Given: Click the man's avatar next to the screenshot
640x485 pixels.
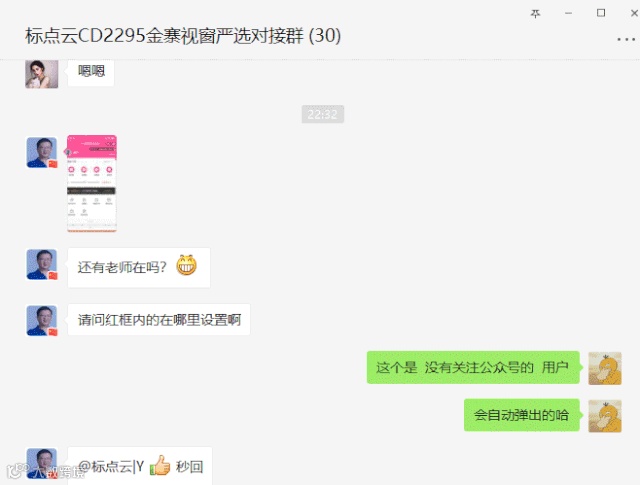Looking at the screenshot, I should (x=42, y=153).
